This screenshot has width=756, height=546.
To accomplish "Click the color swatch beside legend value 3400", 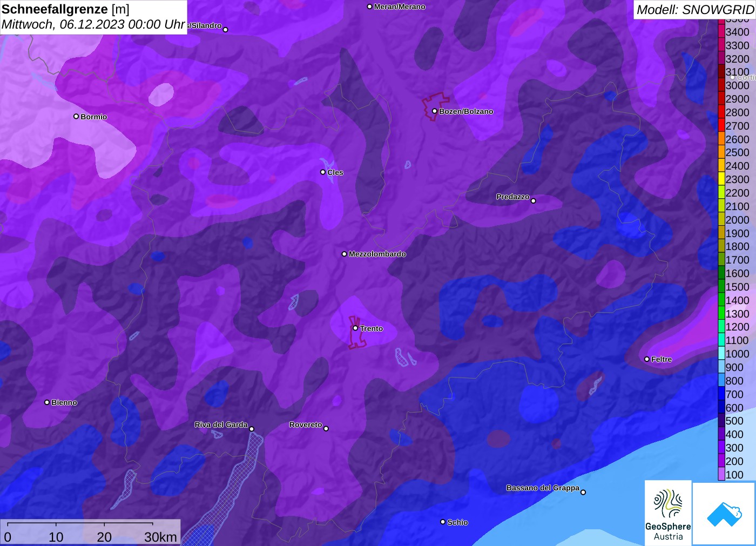I will (x=721, y=32).
